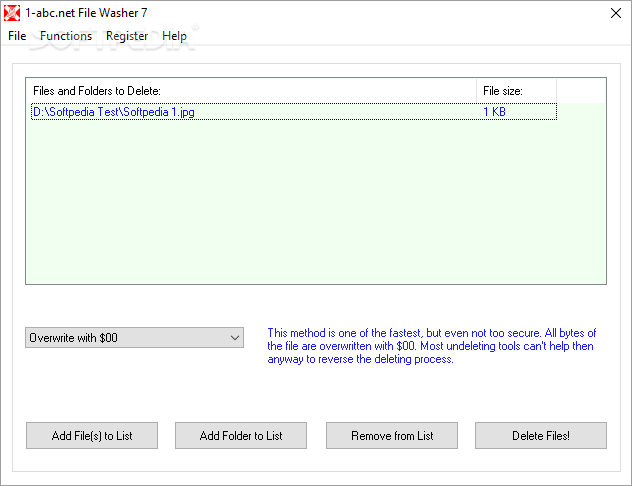Click Add File(s) to List button
The width and height of the screenshot is (632, 486).
[92, 436]
